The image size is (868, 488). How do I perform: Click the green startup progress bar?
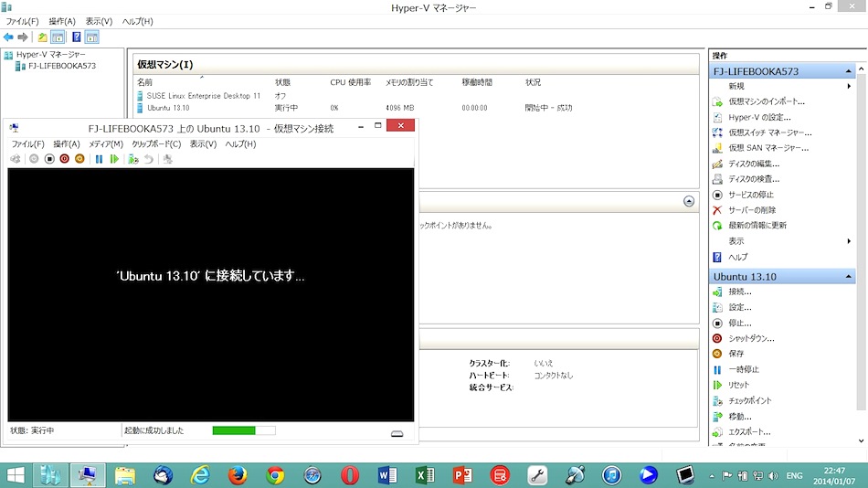click(x=244, y=430)
